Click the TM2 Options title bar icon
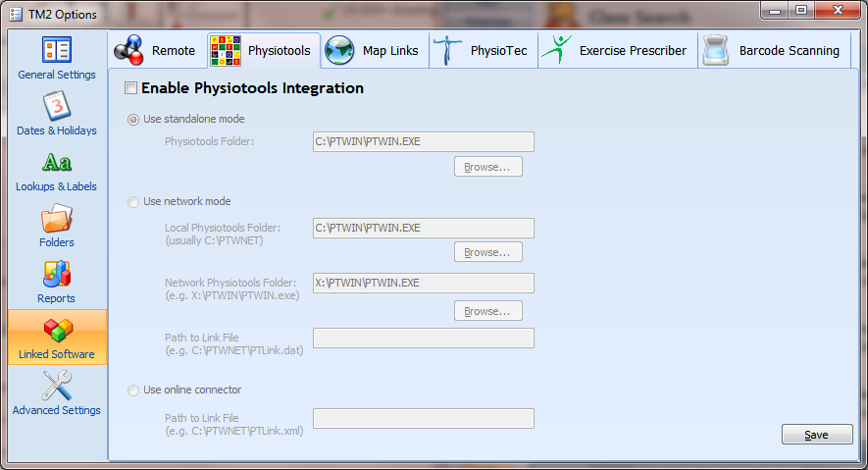This screenshot has width=868, height=470. click(16, 15)
